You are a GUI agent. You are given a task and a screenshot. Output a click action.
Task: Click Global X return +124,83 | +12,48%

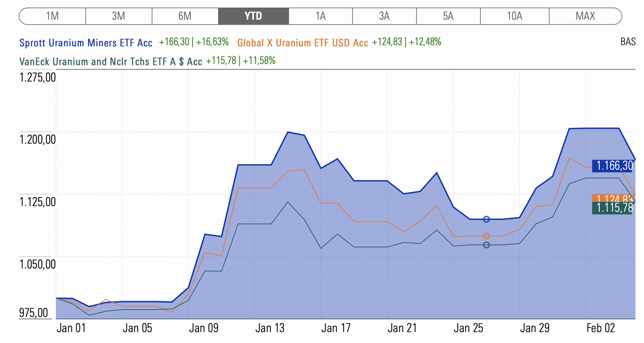406,42
